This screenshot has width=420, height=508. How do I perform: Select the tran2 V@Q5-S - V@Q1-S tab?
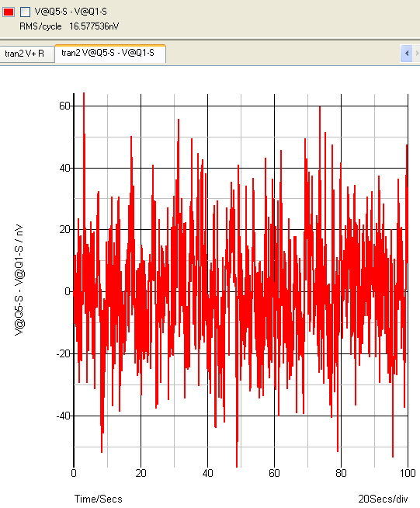pyautogui.click(x=110, y=53)
